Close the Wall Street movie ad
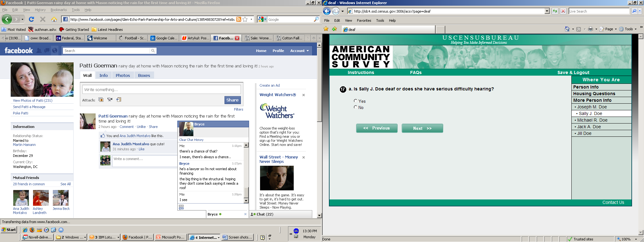The image size is (644, 242). (303, 157)
